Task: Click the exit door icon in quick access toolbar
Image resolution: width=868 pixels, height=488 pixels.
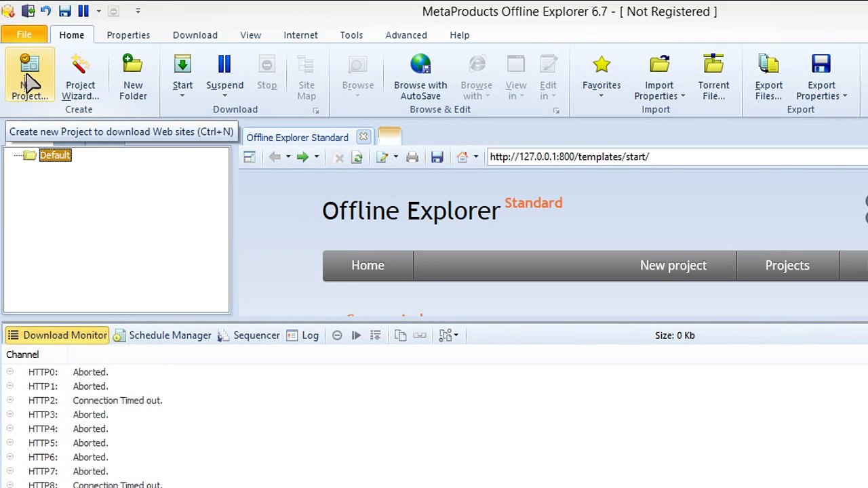Action: [x=28, y=11]
